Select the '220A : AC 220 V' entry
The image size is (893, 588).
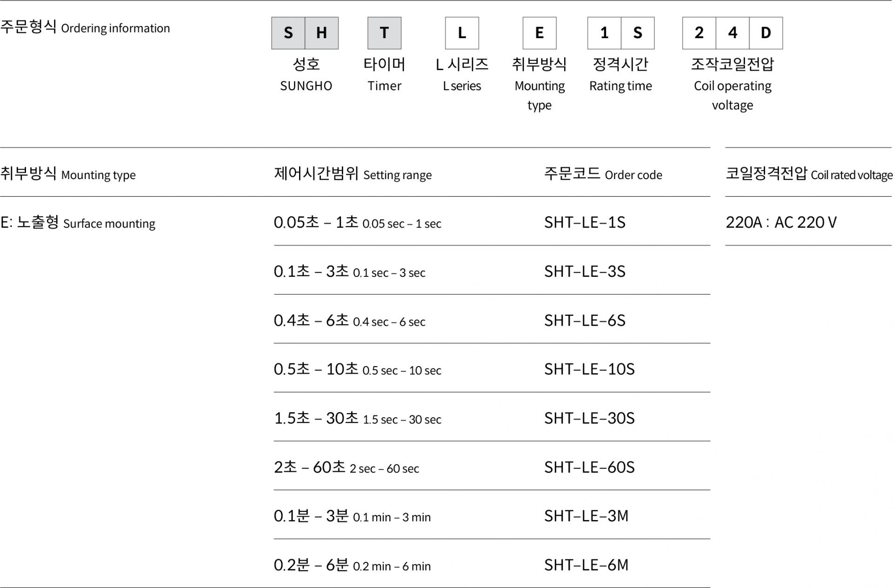[781, 222]
